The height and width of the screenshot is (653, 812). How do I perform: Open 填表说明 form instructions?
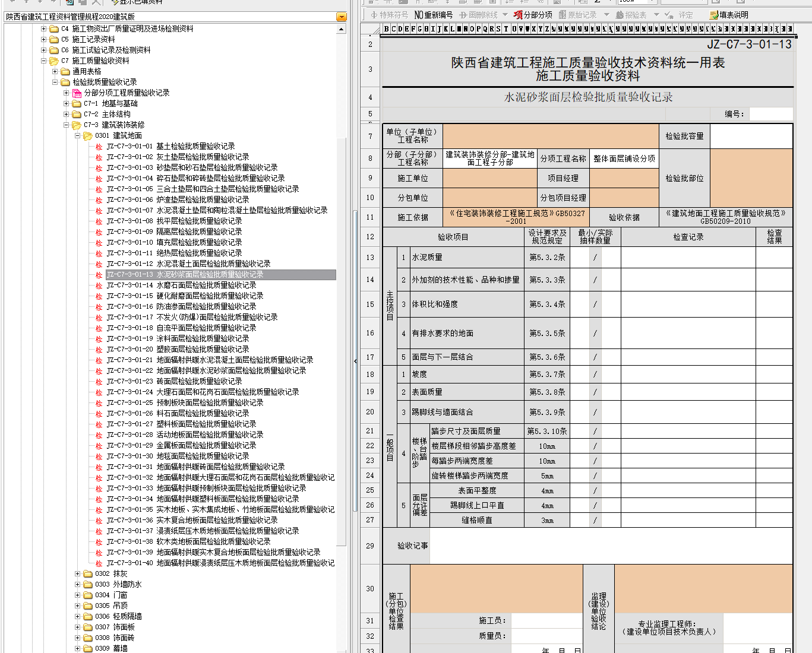tap(729, 15)
